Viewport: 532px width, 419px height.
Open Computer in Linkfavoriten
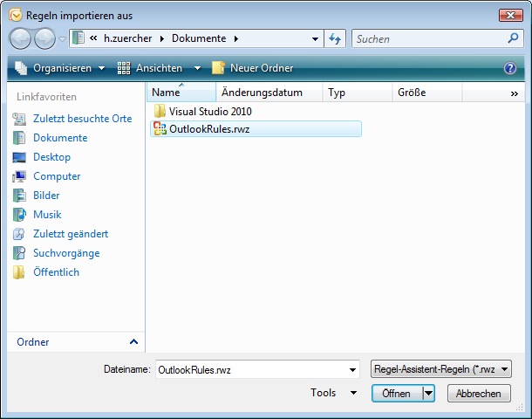[57, 176]
